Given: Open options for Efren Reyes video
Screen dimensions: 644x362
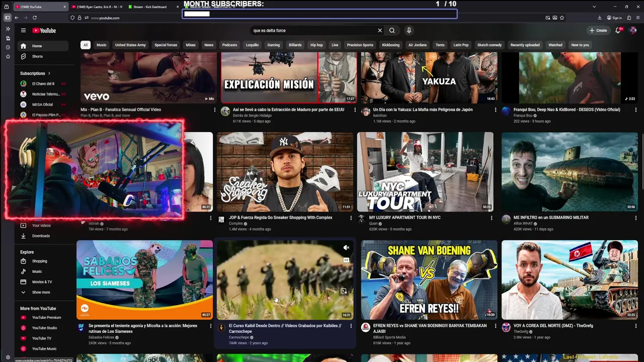Looking at the screenshot, I should click(x=496, y=326).
